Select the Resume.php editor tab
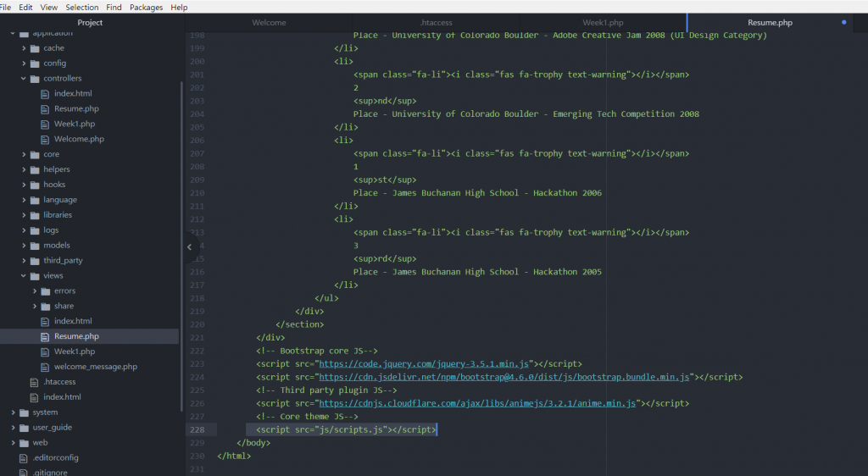The image size is (868, 476). [x=770, y=23]
